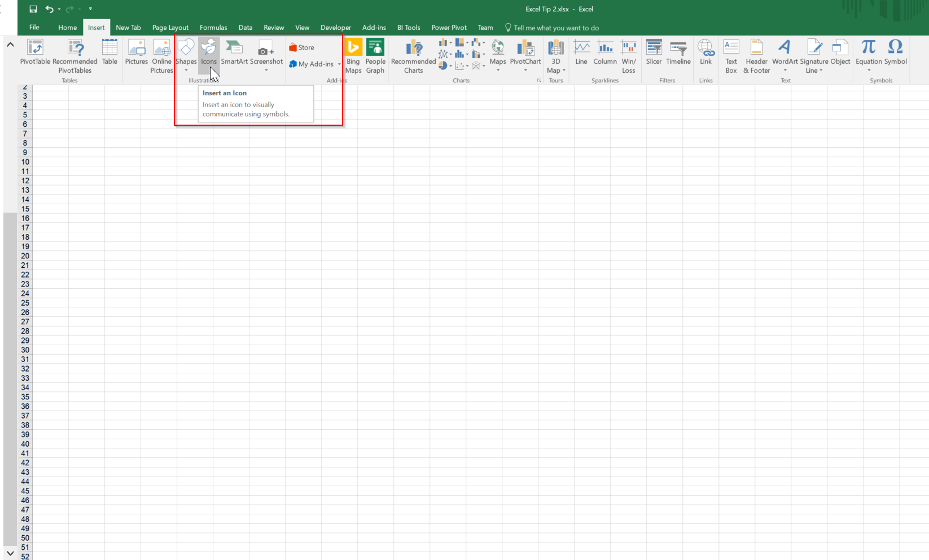929x560 pixels.
Task: Insert a Line sparkline
Action: tap(581, 55)
